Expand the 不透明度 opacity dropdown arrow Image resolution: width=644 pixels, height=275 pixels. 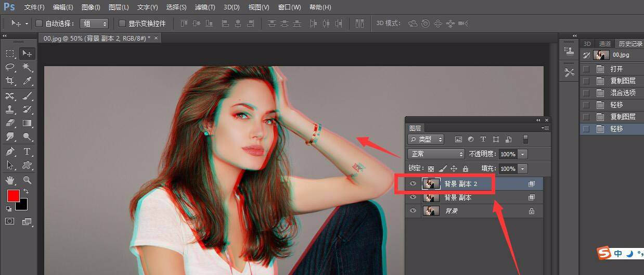[x=523, y=154]
